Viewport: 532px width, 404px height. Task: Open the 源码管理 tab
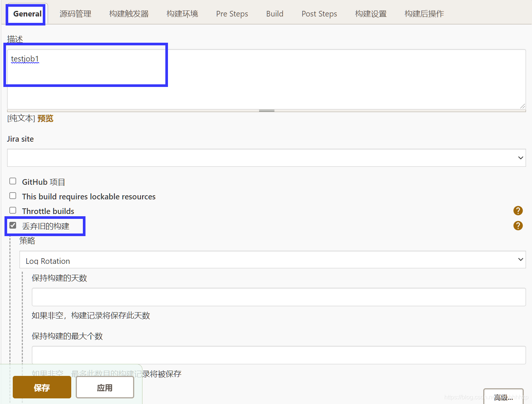click(75, 14)
